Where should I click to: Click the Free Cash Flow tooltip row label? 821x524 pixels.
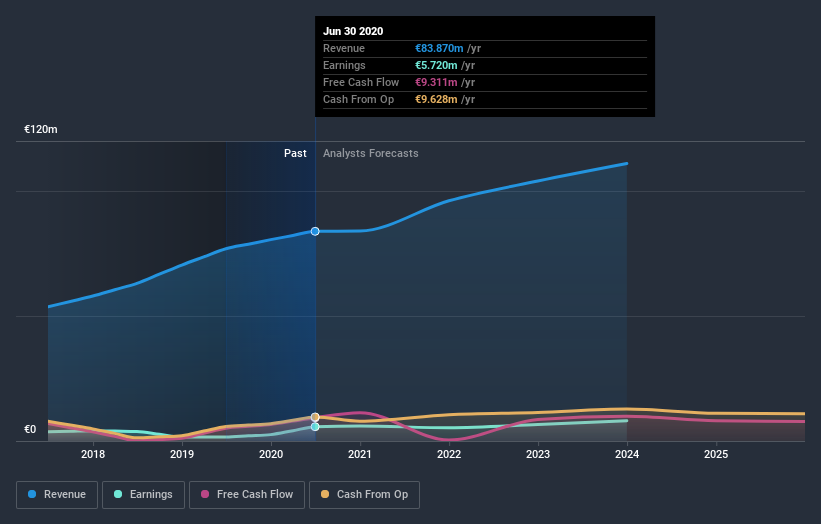click(x=361, y=82)
